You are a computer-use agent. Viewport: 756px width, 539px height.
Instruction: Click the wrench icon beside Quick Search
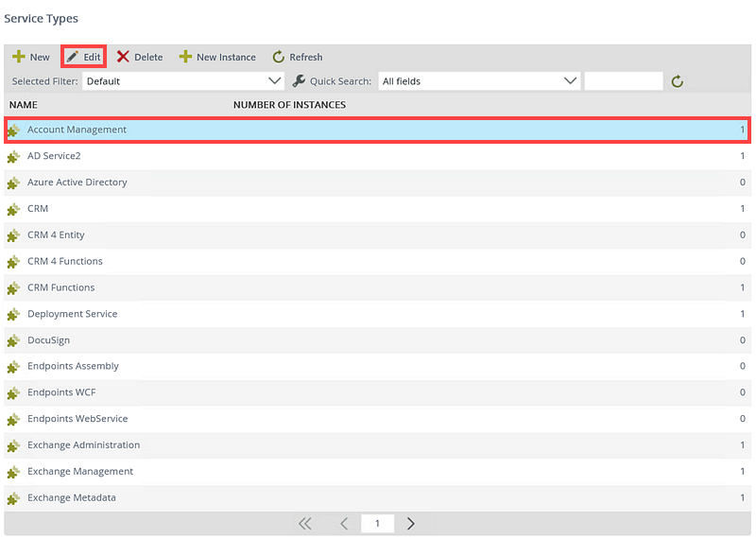[x=299, y=81]
